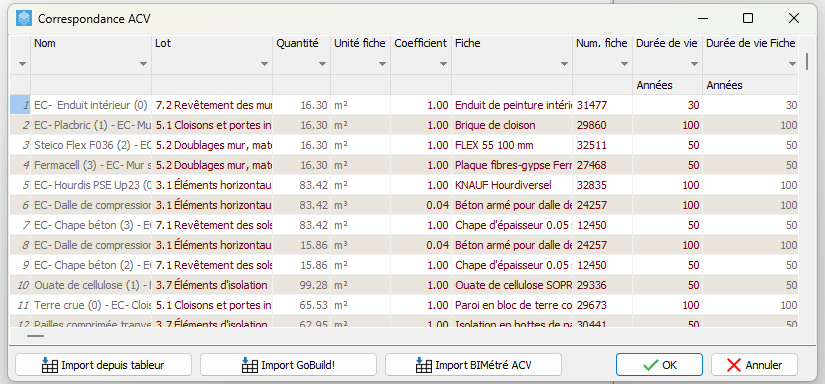Open the Unité fiche column filter dropdown
Image resolution: width=825 pixels, height=384 pixels.
383,64
